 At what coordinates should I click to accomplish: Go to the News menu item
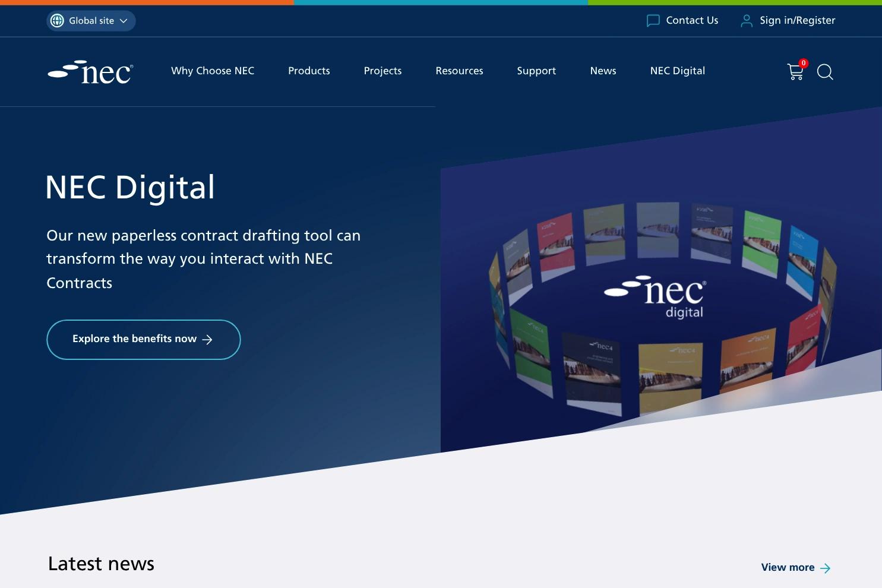tap(603, 71)
